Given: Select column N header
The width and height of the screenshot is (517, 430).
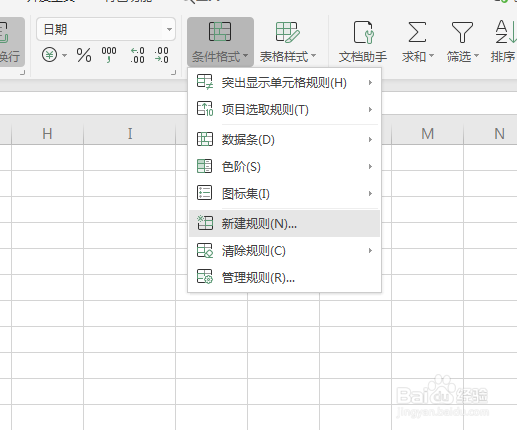Looking at the screenshot, I should (490, 134).
